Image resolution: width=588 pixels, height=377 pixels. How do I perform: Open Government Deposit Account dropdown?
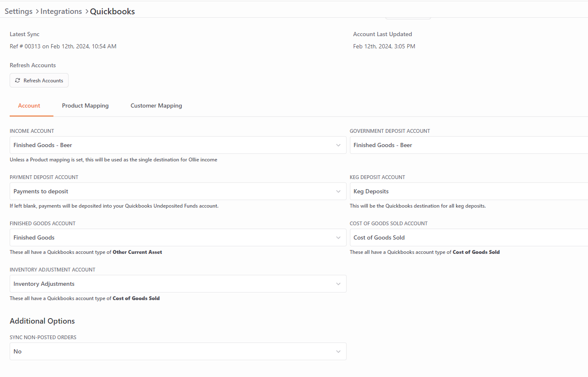point(469,145)
